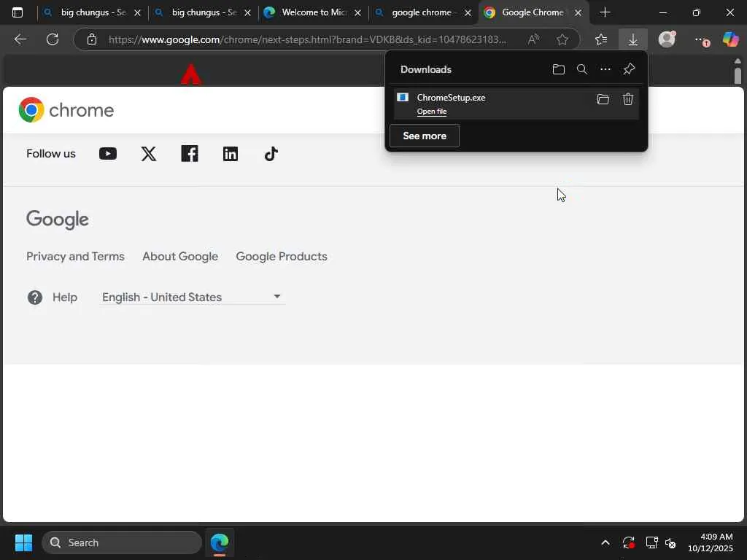Open a new tab with plus button

[605, 13]
